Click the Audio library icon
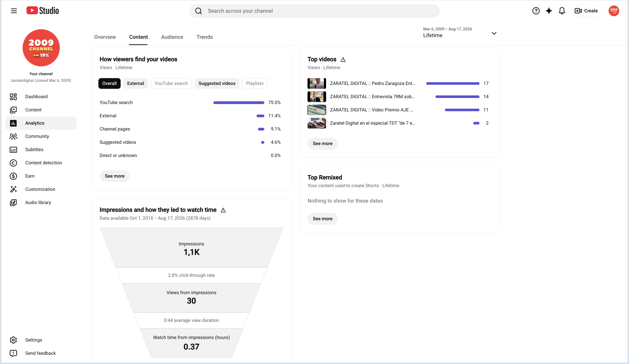 (13, 202)
